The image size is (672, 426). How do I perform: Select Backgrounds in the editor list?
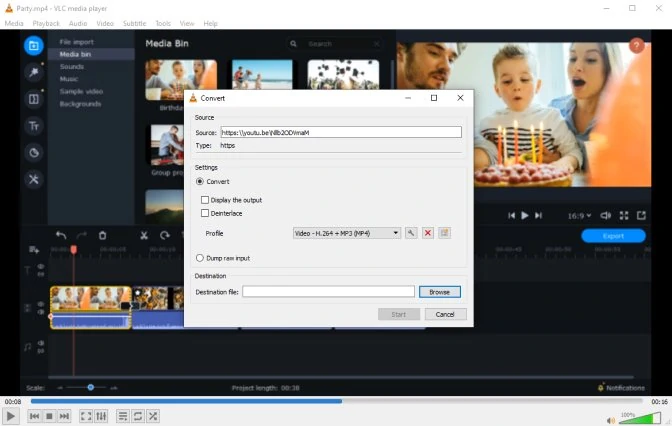coord(80,104)
